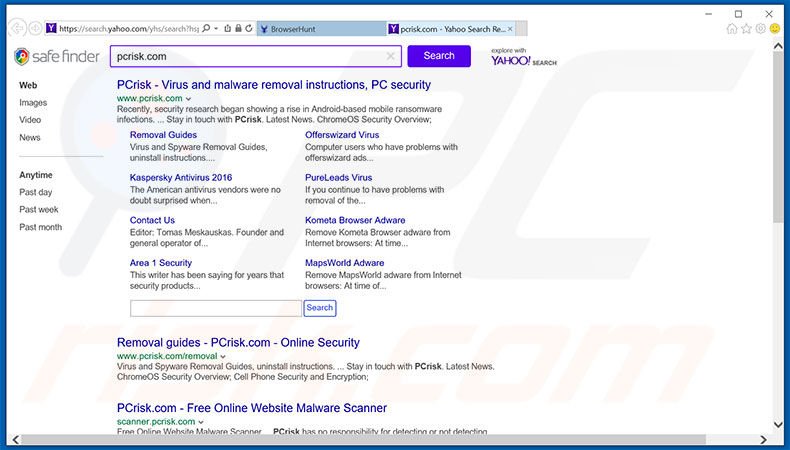
Task: Expand the scanner.pcrisk.com URL dropdown arrow
Action: coord(201,422)
